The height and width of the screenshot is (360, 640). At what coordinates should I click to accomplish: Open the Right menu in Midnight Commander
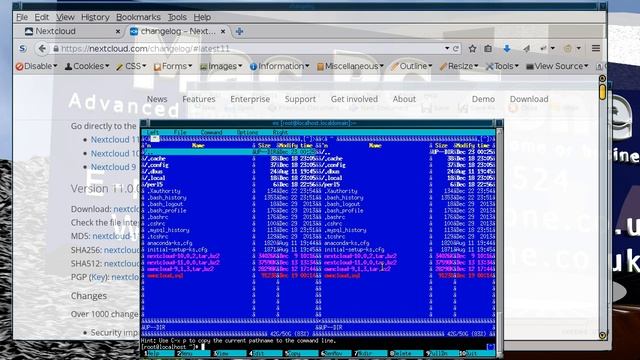coord(280,132)
